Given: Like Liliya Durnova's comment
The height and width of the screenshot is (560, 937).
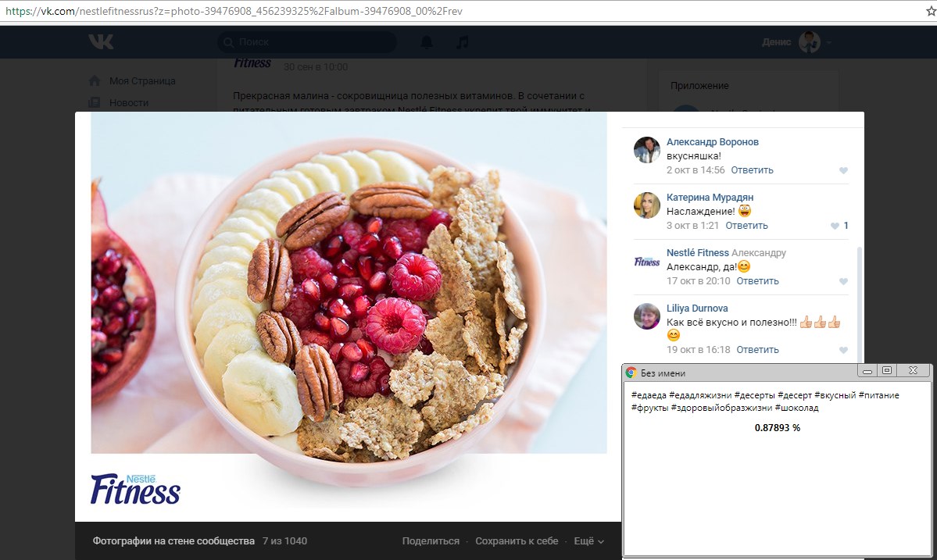Looking at the screenshot, I should point(843,351).
